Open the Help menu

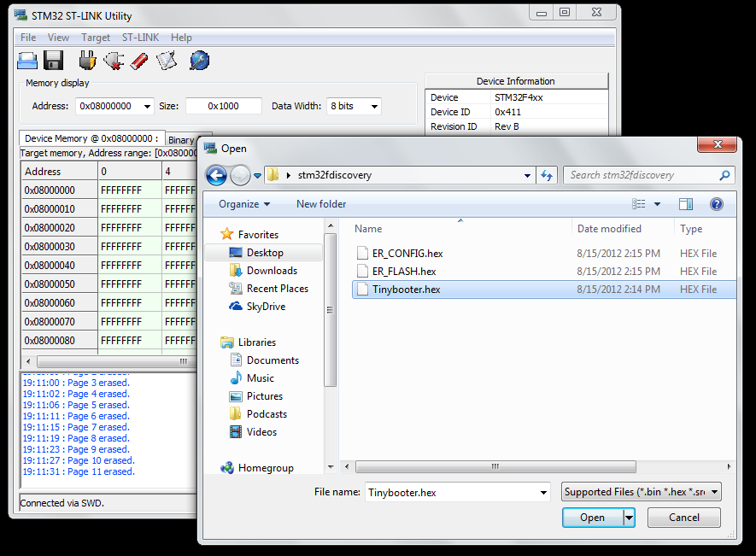coord(181,38)
